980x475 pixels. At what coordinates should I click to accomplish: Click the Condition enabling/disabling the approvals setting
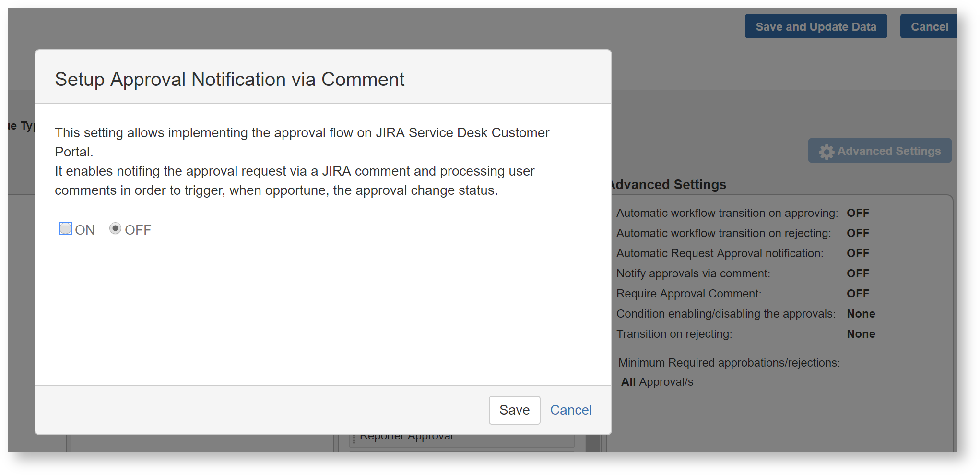point(726,314)
